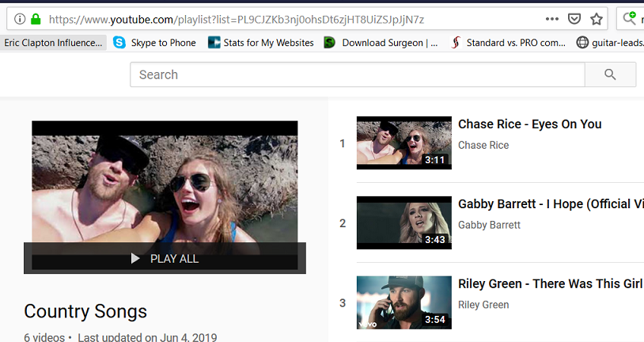Click 'Last updated on Jun 4, 2019' text
Viewport: 644px width, 342px height.
pyautogui.click(x=147, y=337)
